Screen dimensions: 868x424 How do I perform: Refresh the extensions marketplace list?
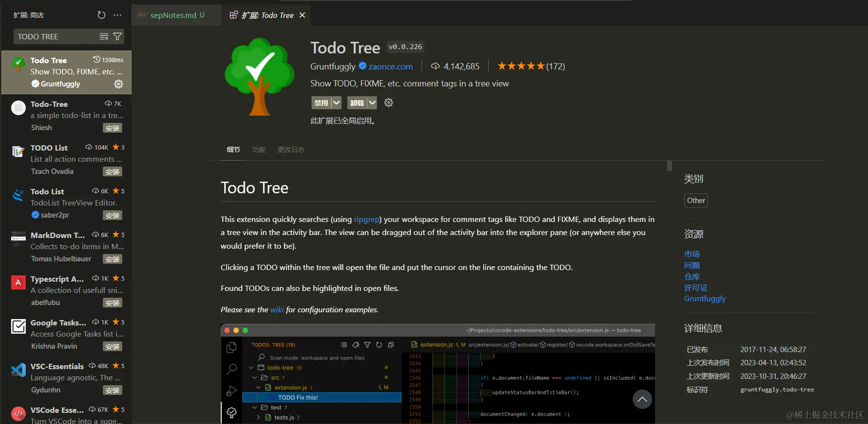click(101, 15)
